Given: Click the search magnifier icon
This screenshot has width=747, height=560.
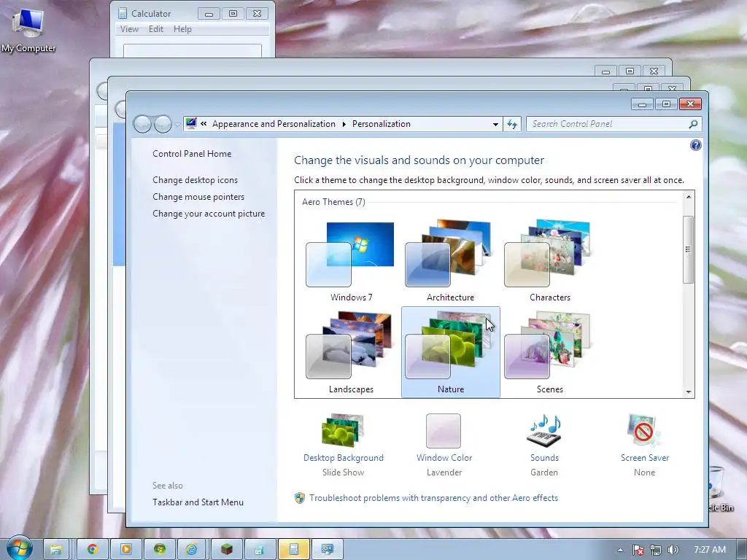Looking at the screenshot, I should [x=693, y=124].
